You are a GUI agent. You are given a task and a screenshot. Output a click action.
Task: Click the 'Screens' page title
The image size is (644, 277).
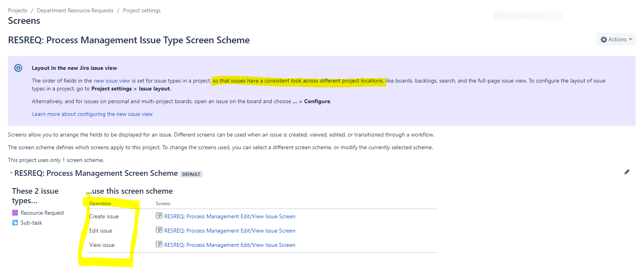[x=24, y=21]
